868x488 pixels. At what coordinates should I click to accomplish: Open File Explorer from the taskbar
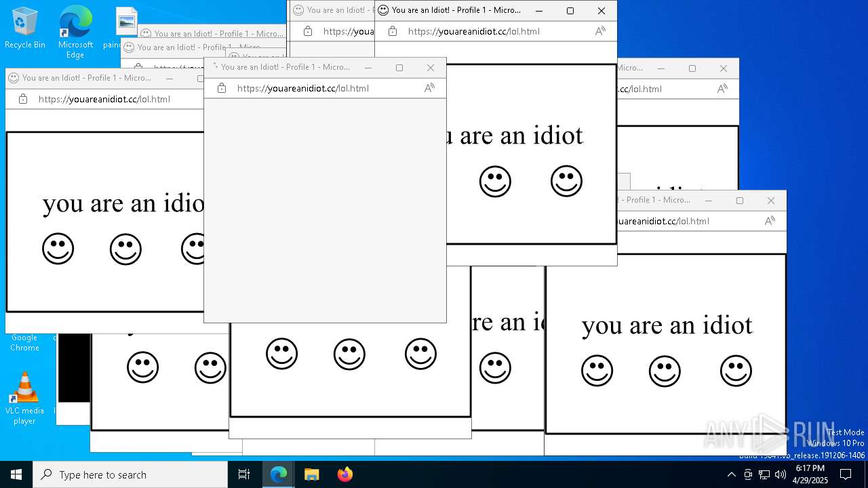click(311, 474)
